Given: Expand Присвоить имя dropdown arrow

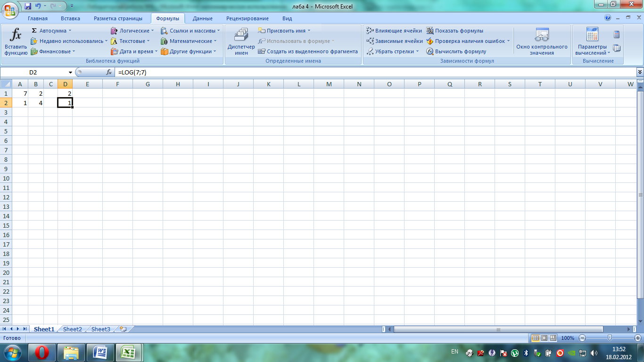Looking at the screenshot, I should coord(309,31).
